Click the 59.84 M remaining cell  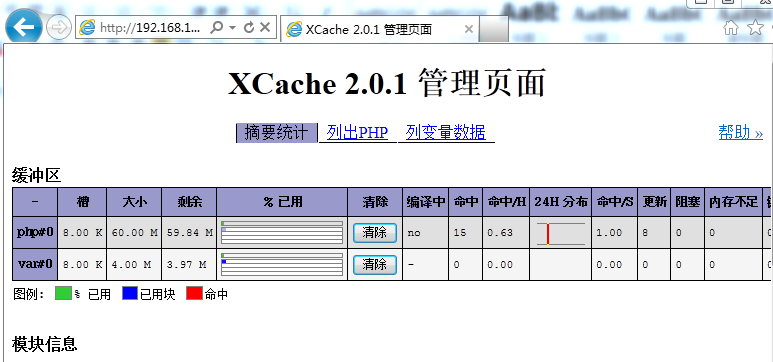(x=189, y=232)
